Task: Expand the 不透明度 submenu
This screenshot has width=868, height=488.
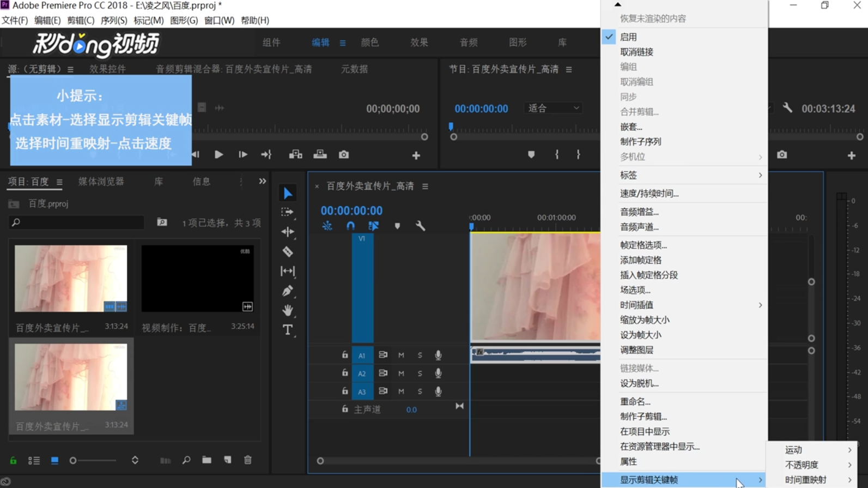Action: click(812, 465)
